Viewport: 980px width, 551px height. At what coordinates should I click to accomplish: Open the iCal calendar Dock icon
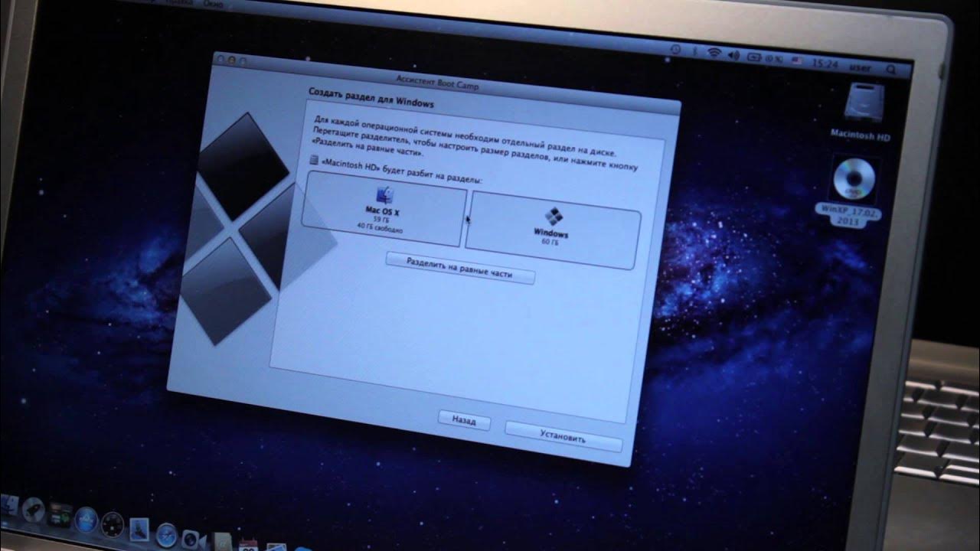pyautogui.click(x=248, y=545)
